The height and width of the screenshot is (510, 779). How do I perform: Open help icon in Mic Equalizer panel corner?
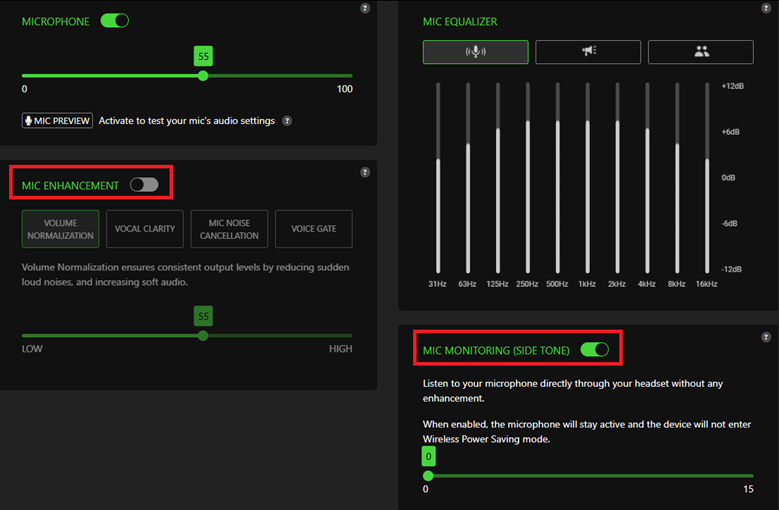[765, 8]
